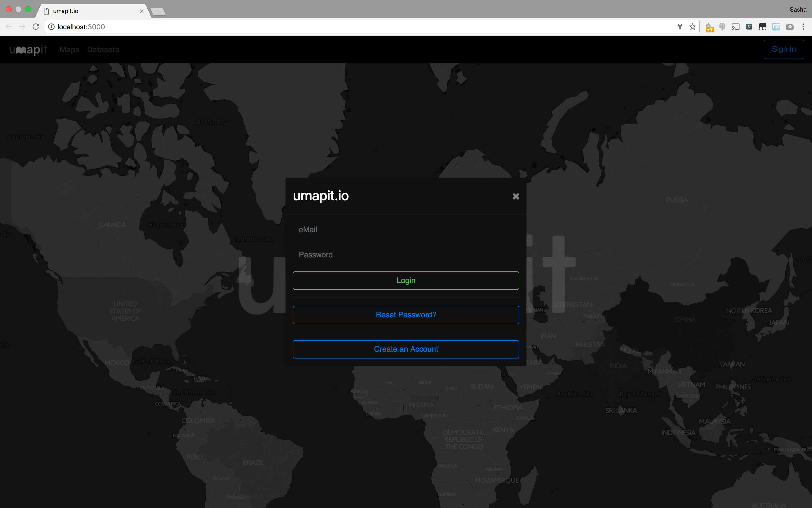Open a new browser tab
812x508 pixels.
point(158,12)
